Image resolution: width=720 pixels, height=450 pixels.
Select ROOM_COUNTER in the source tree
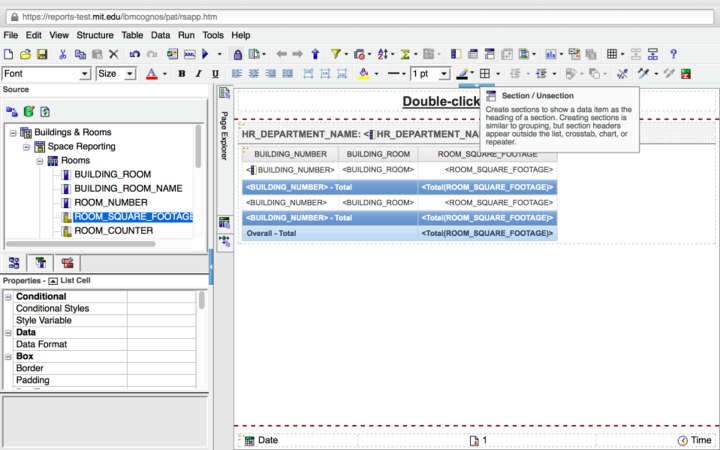[x=113, y=231]
